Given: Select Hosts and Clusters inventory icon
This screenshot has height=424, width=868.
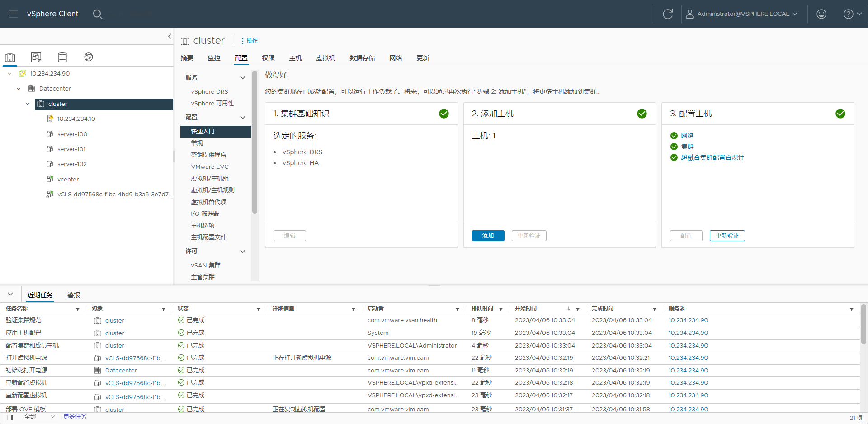Looking at the screenshot, I should (10, 57).
